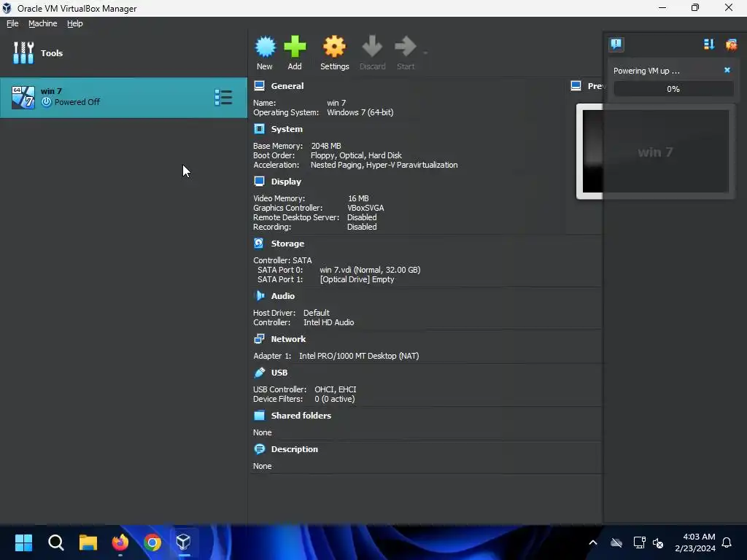Click the Graphics Controller value VBoxSVGA
The image size is (747, 560).
click(x=365, y=208)
